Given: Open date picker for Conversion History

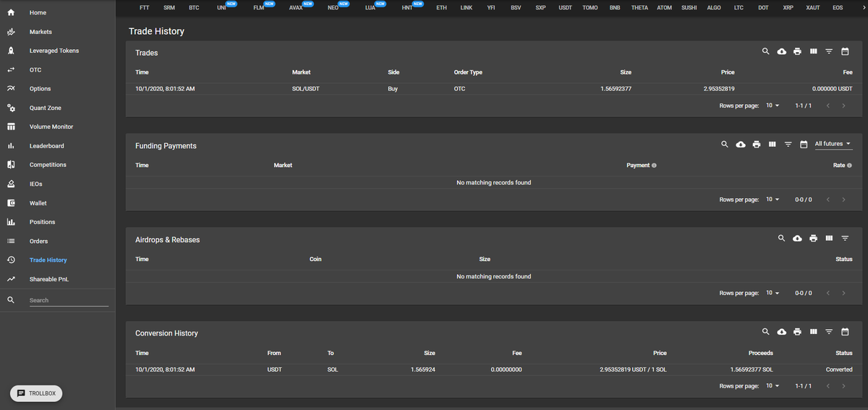Looking at the screenshot, I should [x=845, y=331].
